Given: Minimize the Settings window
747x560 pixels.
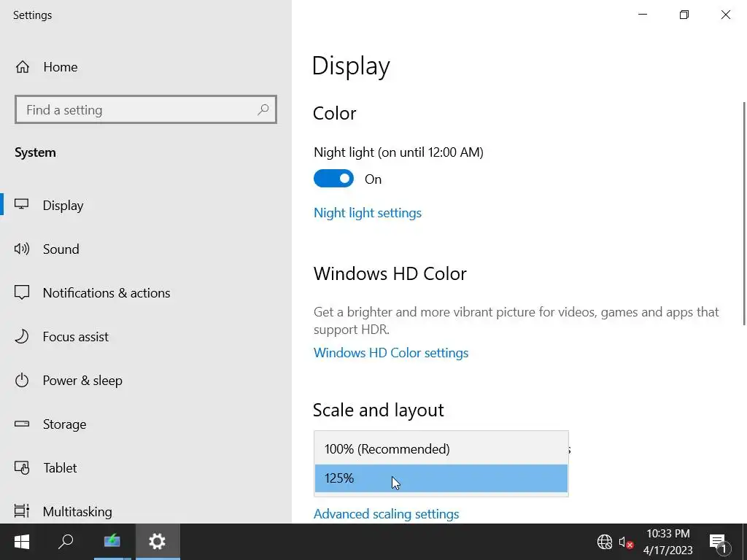Looking at the screenshot, I should click(643, 15).
